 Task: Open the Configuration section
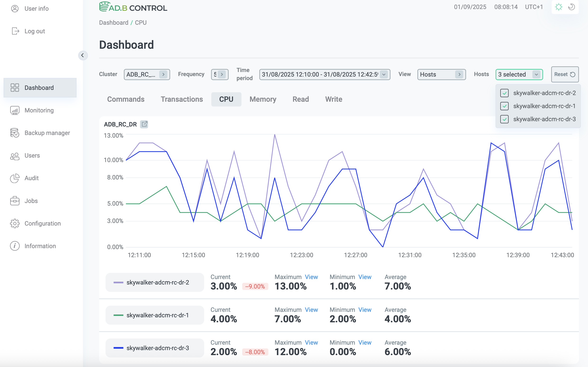[x=43, y=223]
